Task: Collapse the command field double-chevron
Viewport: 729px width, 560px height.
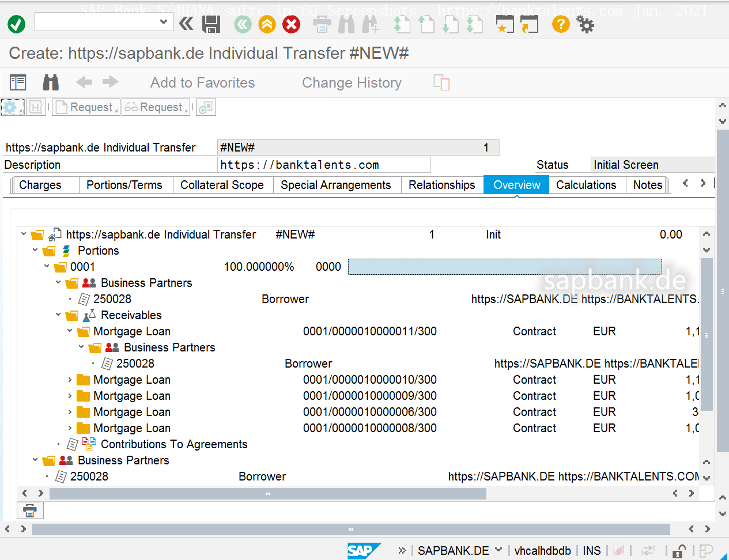Action: 186,24
